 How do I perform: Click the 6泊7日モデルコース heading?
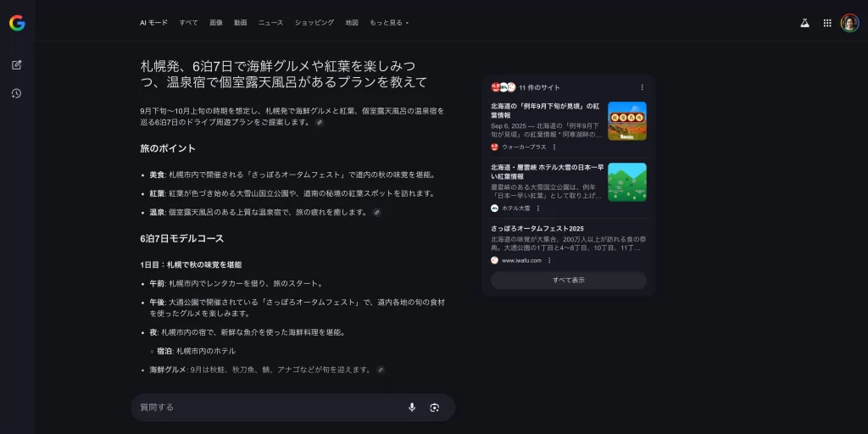pyautogui.click(x=181, y=238)
